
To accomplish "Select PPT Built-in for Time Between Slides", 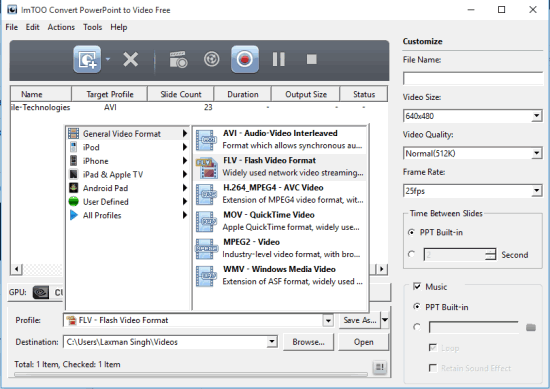I will (x=412, y=232).
